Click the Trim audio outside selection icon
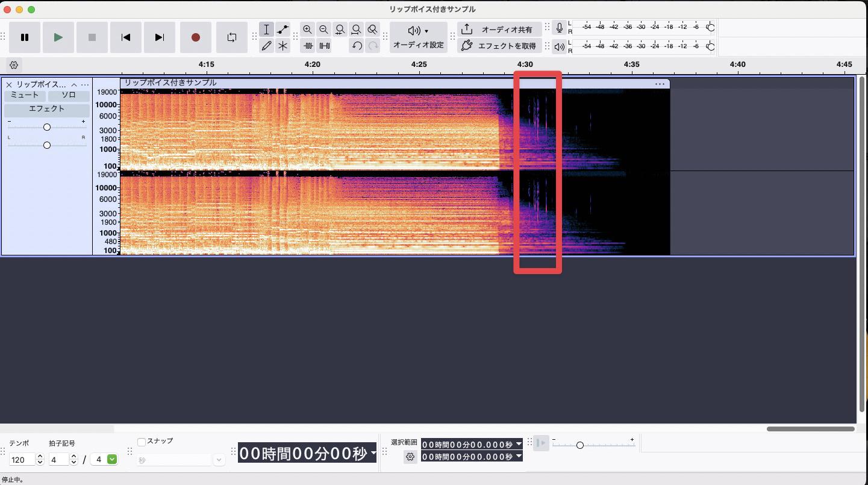The image size is (868, 485). (x=308, y=46)
